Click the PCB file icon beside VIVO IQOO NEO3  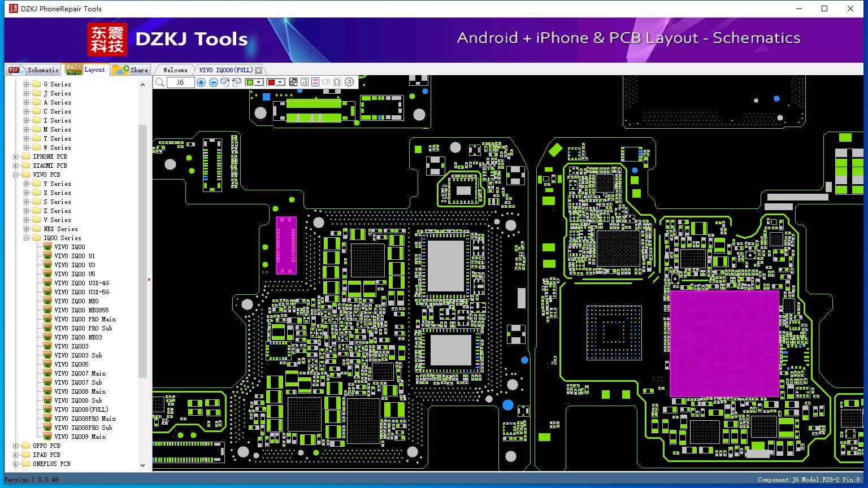pyautogui.click(x=47, y=337)
